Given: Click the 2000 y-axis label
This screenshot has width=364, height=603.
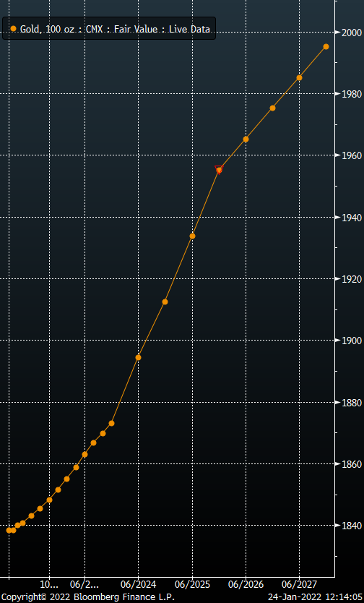Looking at the screenshot, I should (x=350, y=33).
